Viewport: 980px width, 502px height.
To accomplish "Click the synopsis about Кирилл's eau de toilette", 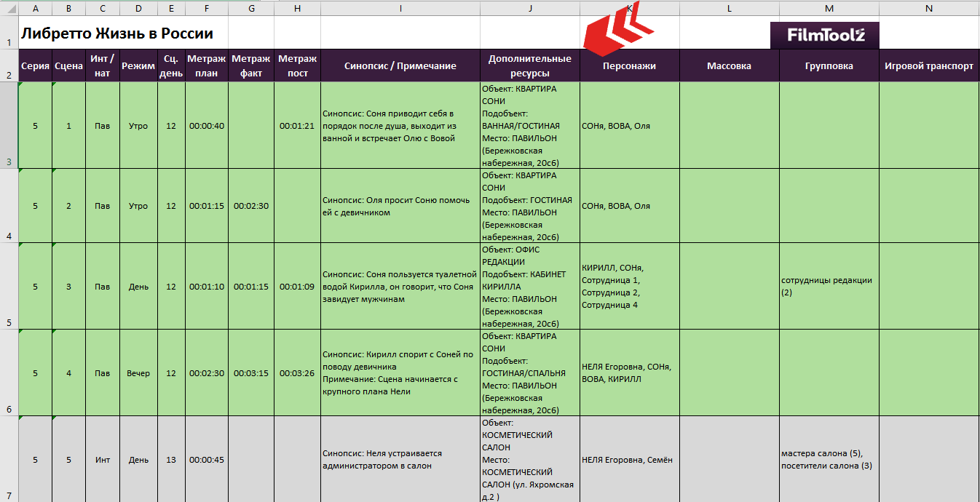I will pyautogui.click(x=400, y=287).
